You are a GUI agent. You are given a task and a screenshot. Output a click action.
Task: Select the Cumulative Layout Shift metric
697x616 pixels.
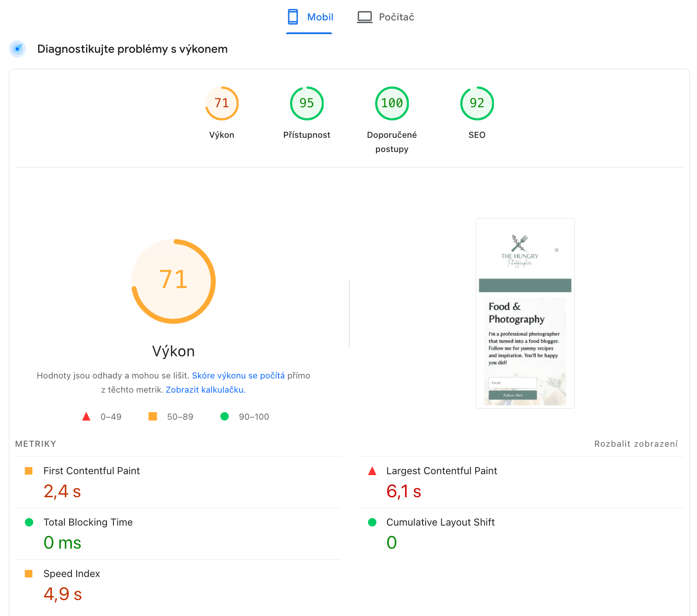[x=440, y=522]
